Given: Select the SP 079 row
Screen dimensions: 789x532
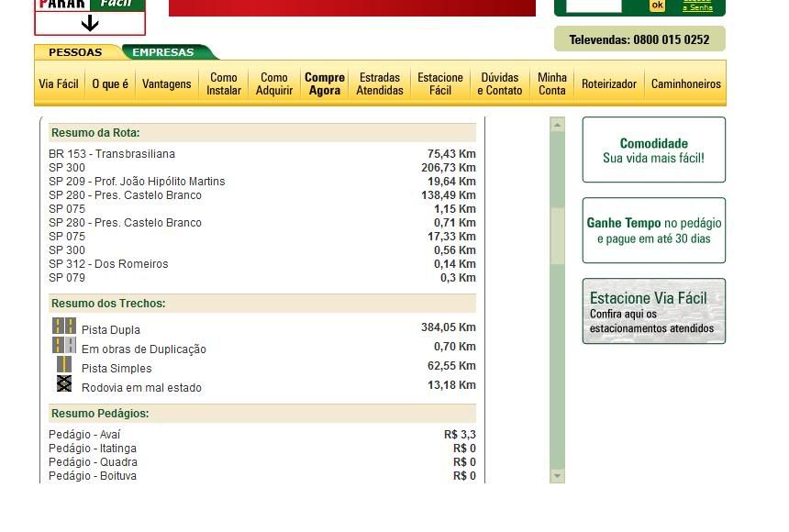Looking at the screenshot, I should pos(262,278).
